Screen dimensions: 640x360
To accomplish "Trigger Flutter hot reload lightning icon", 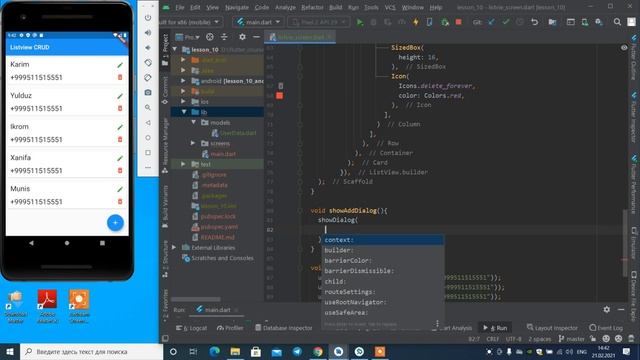I will [x=416, y=22].
